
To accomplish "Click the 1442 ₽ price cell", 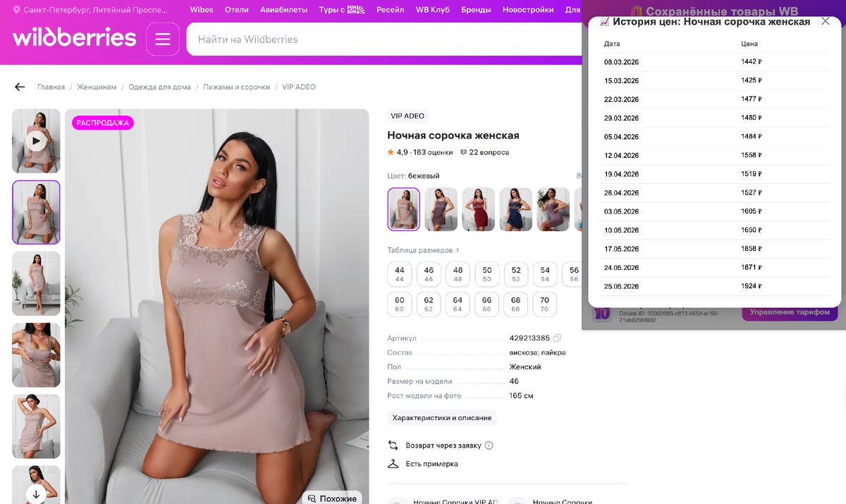I will 752,62.
